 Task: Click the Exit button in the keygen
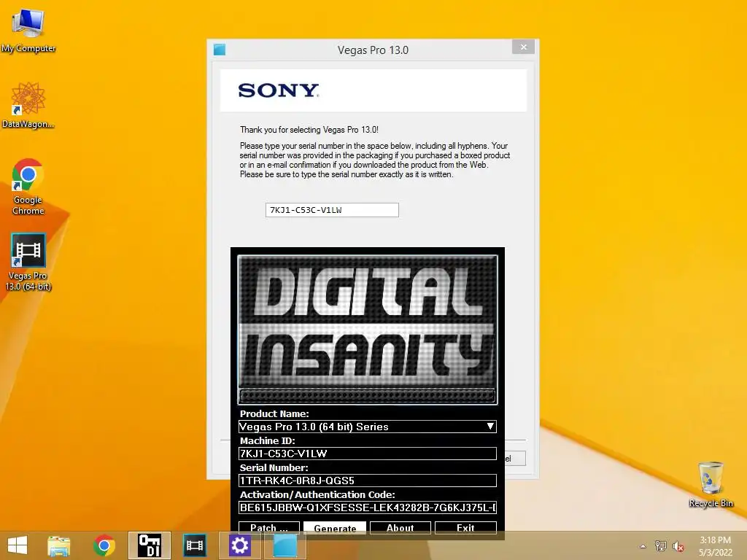click(x=465, y=528)
